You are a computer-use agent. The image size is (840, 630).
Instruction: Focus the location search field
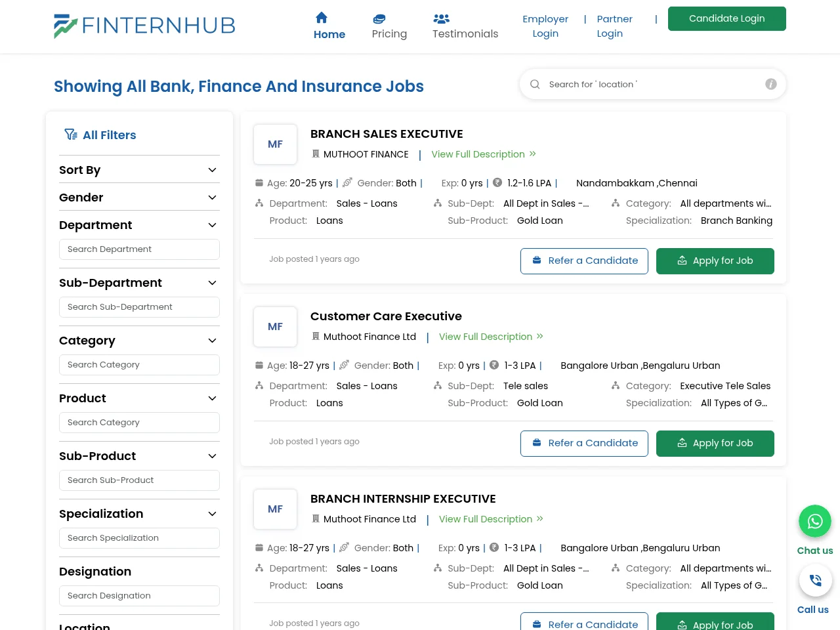[653, 84]
